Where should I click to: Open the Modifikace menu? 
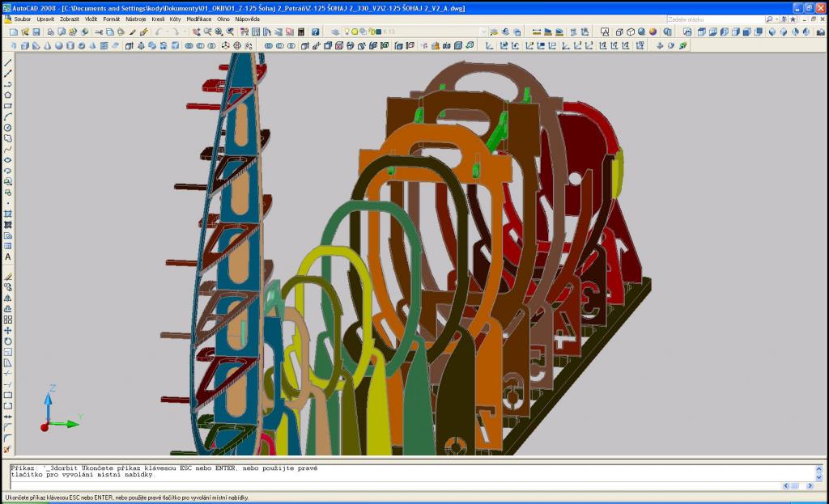click(x=199, y=19)
